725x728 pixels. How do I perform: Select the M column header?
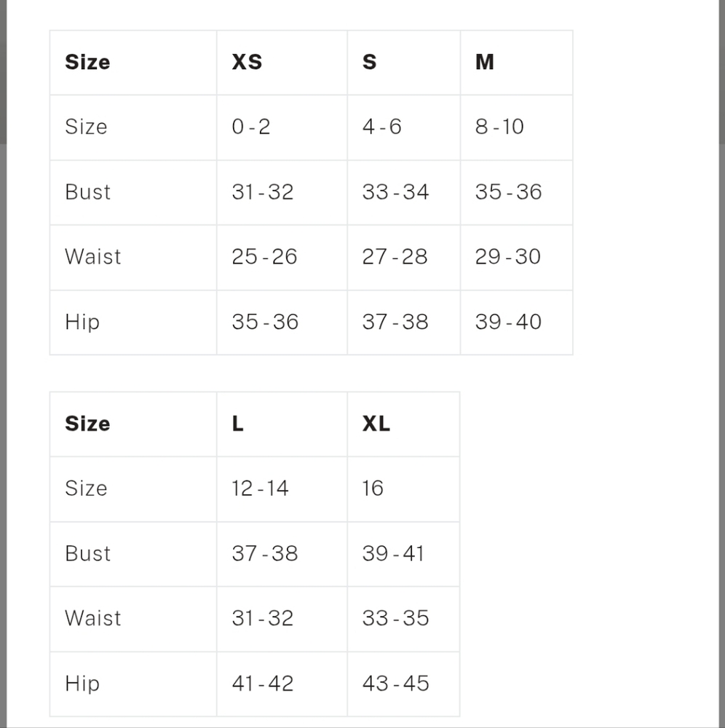(x=485, y=62)
